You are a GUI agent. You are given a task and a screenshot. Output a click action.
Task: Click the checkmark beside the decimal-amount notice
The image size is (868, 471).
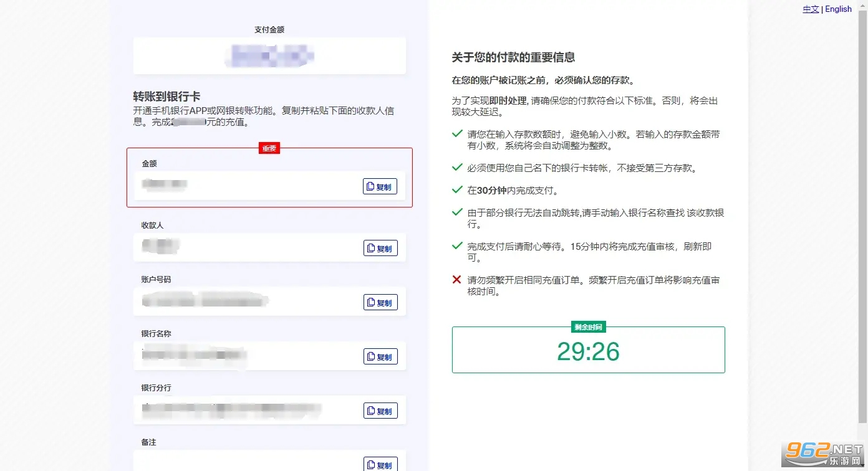pyautogui.click(x=457, y=133)
